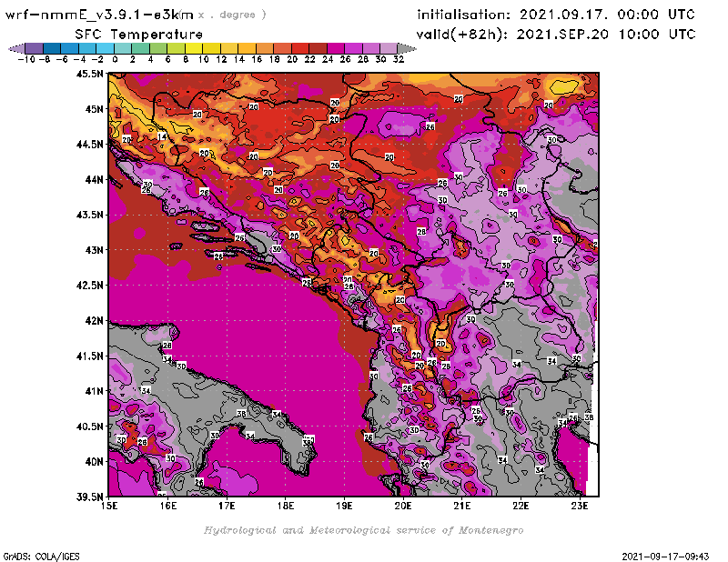Screen dimensions: 728x562
Task: Click the model name 'wrf-nmmE_v3.9.1-e3km'
Action: point(99,15)
